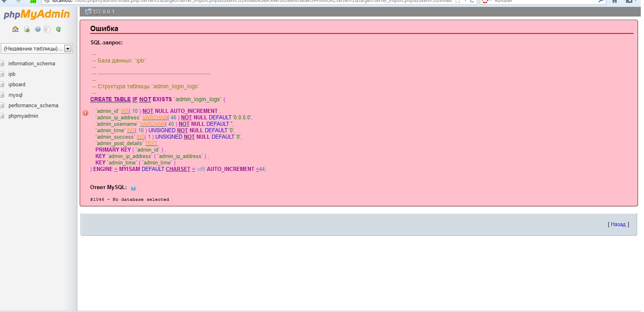Viewport: 644px width, 312px height.
Task: Open the ipb database
Action: tap(12, 74)
